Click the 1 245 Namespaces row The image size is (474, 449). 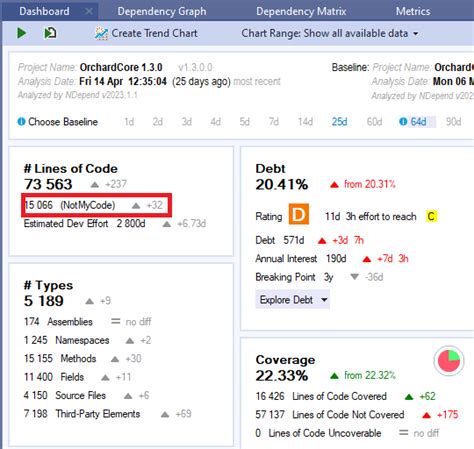coord(67,340)
